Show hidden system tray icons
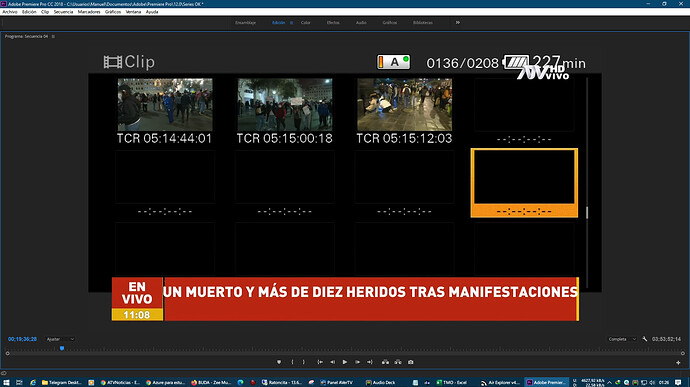The height and width of the screenshot is (387, 690). [x=609, y=383]
